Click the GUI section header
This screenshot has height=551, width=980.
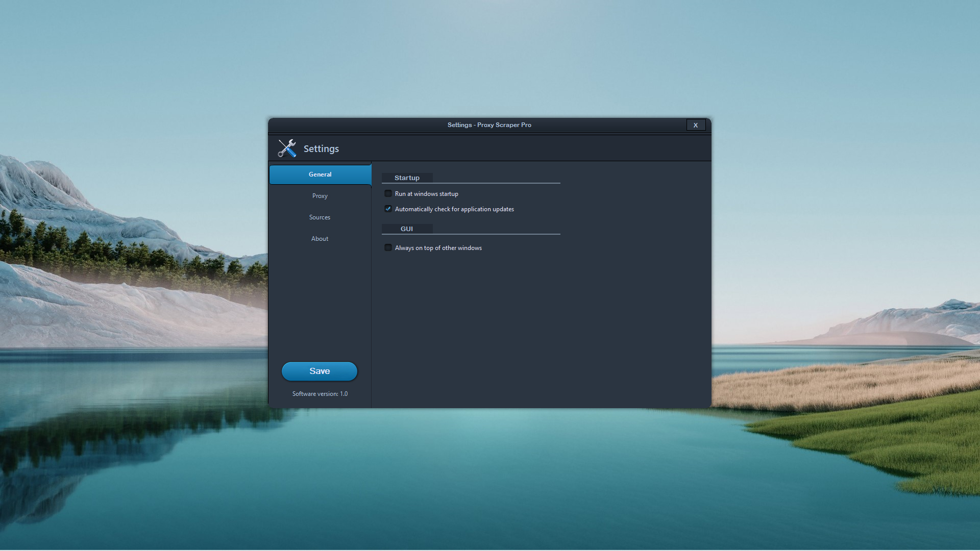point(407,229)
